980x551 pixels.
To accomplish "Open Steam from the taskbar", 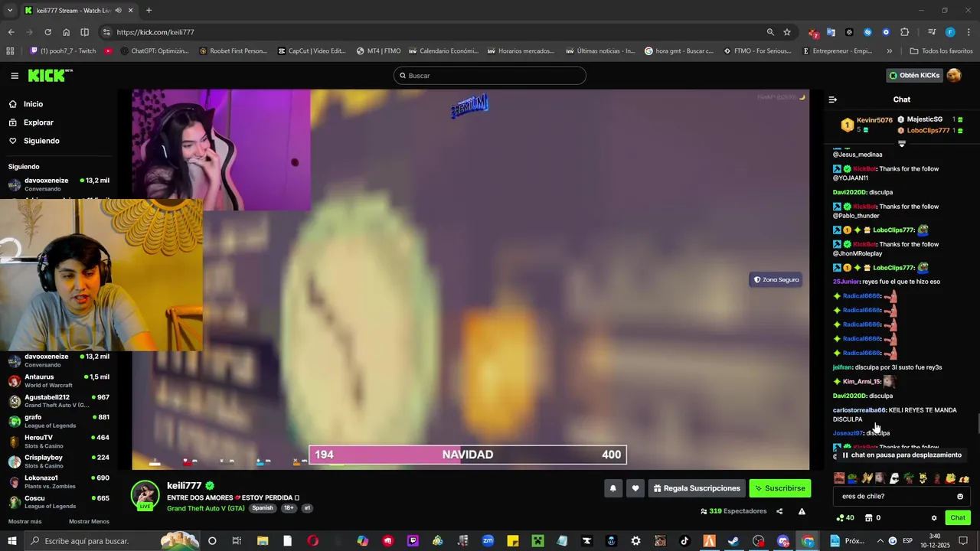I will coord(733,541).
